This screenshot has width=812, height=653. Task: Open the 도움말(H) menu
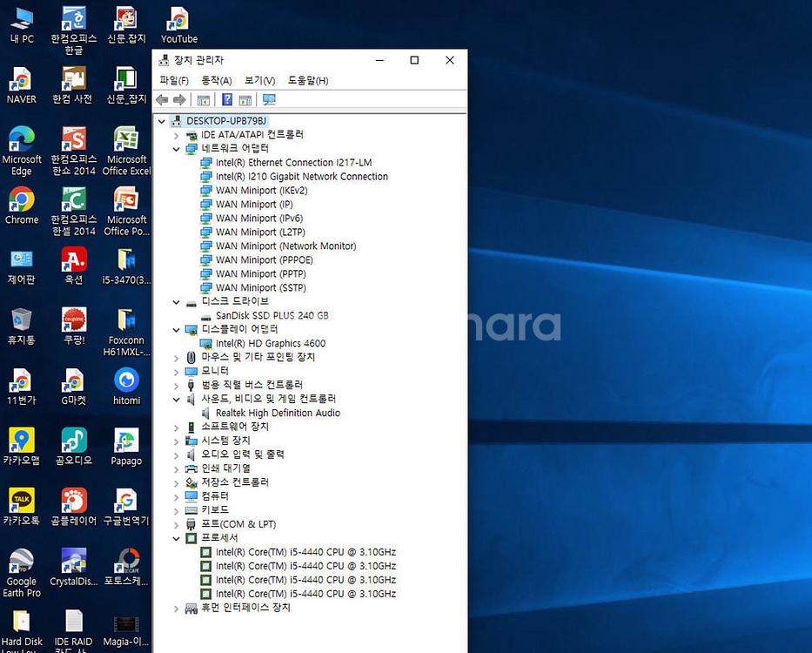[x=307, y=80]
